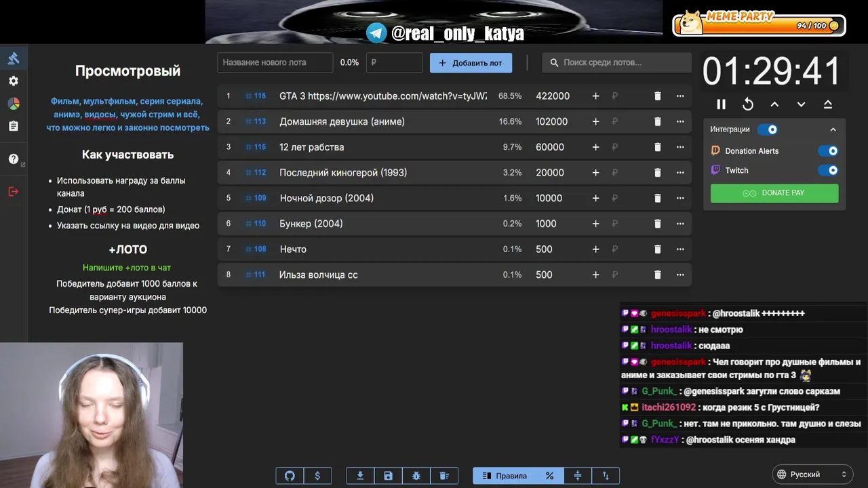Add amount to Последний киногерой (1993) with plus
This screenshot has width=868, height=488.
pos(595,173)
